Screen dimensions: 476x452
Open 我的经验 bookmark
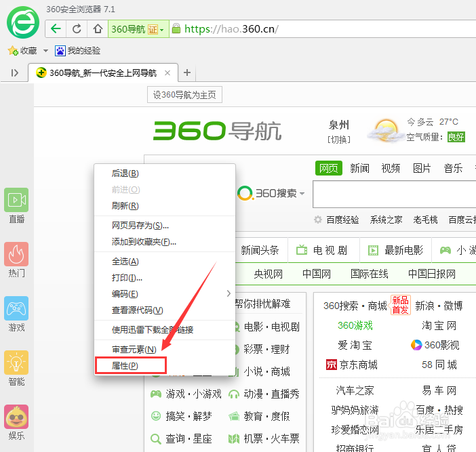coord(78,51)
